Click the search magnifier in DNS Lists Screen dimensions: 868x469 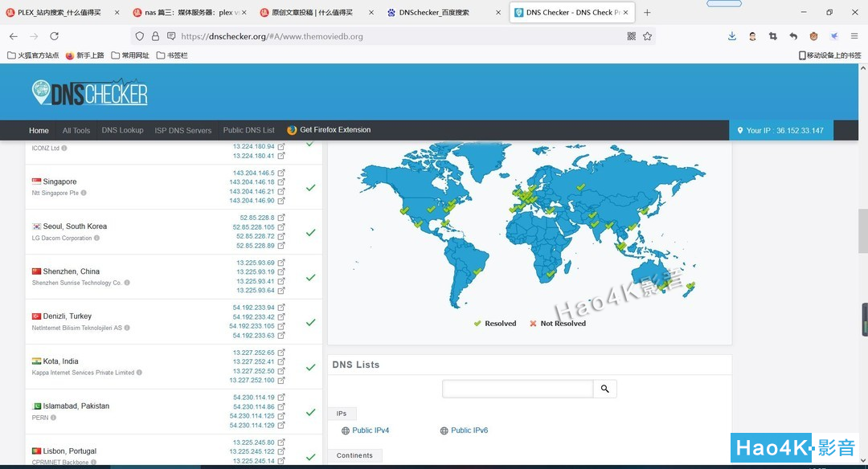coord(605,389)
